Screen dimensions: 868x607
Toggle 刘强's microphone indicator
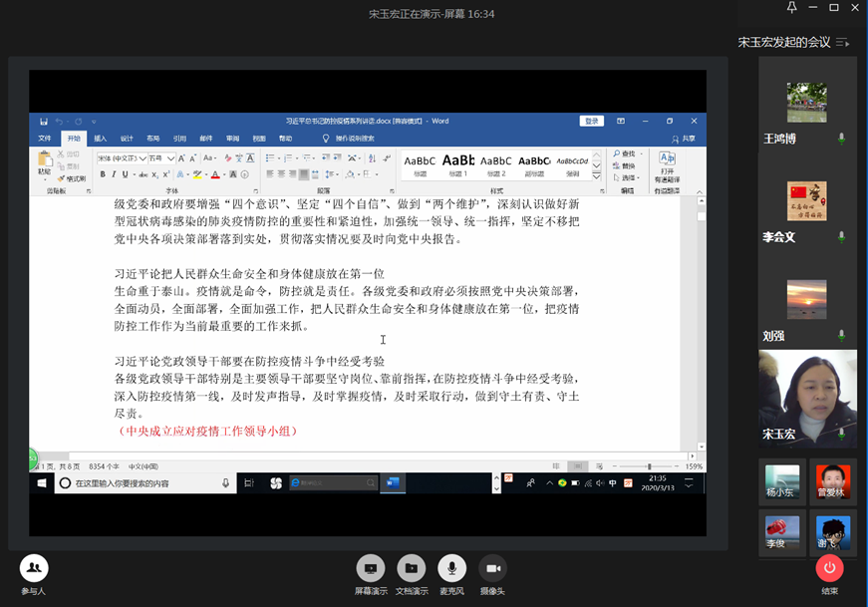tap(841, 336)
